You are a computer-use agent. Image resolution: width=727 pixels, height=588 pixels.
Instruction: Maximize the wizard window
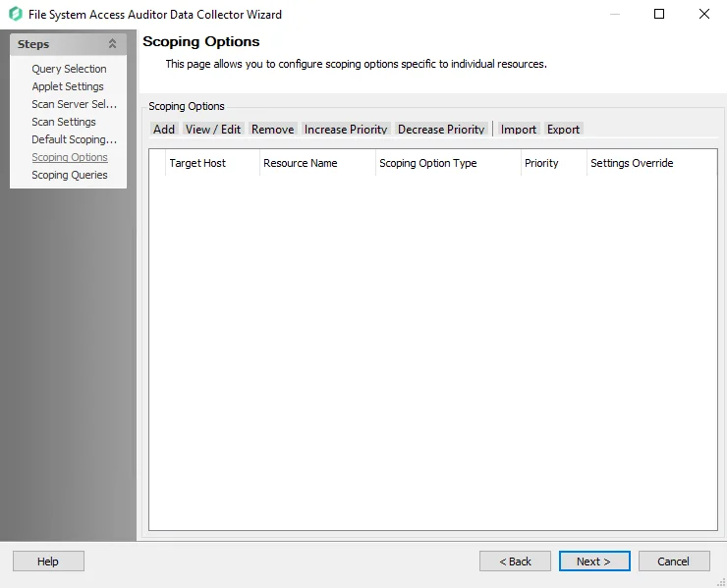pos(659,14)
